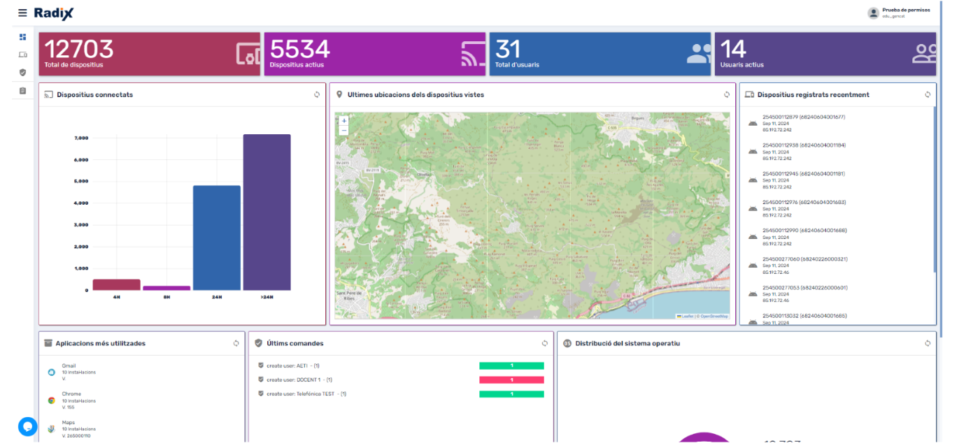Open the clipboard reports icon in sidebar
The height and width of the screenshot is (443, 980).
22,91
